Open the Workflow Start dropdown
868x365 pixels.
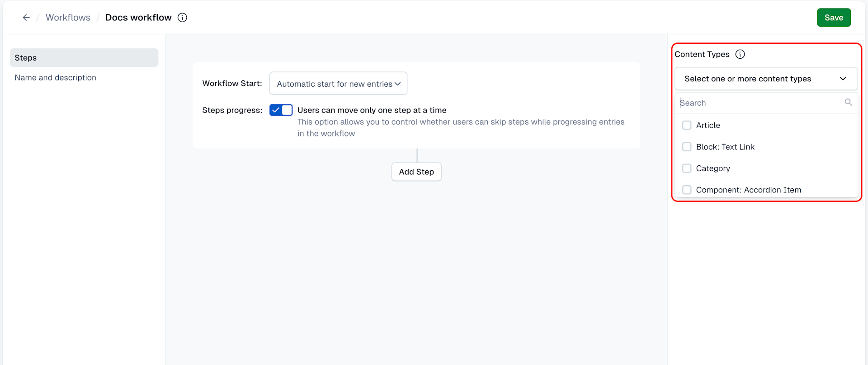(338, 84)
